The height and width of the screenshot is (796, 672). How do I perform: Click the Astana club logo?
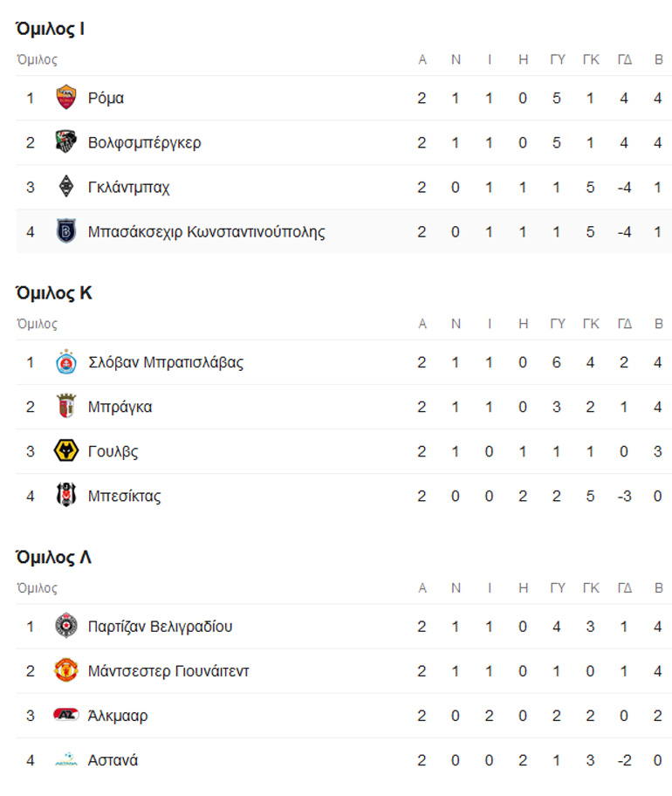point(66,760)
